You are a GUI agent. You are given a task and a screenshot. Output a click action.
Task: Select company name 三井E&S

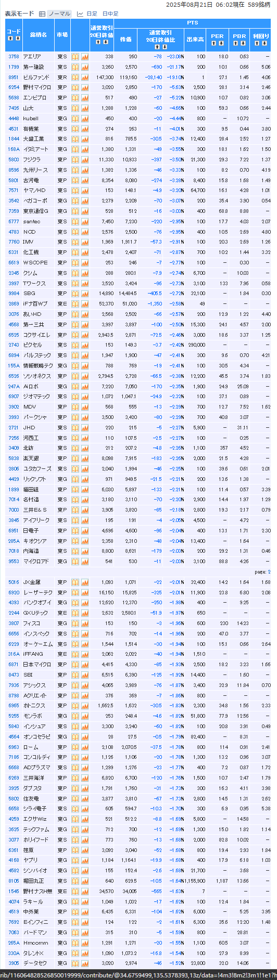[x=35, y=510]
